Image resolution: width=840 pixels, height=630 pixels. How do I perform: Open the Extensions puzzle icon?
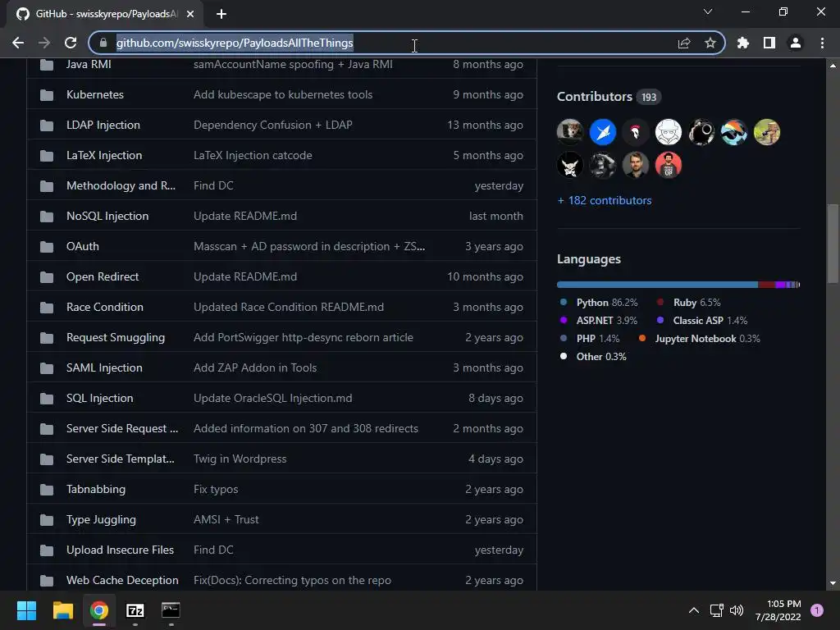coord(743,43)
